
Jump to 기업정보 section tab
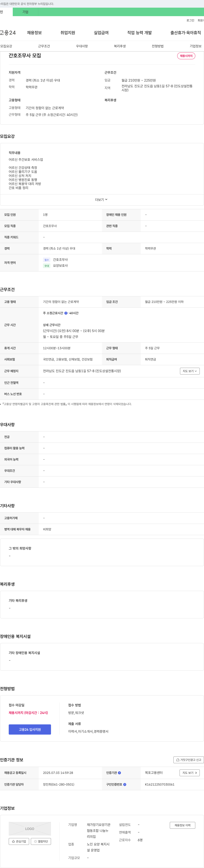pos(195,46)
